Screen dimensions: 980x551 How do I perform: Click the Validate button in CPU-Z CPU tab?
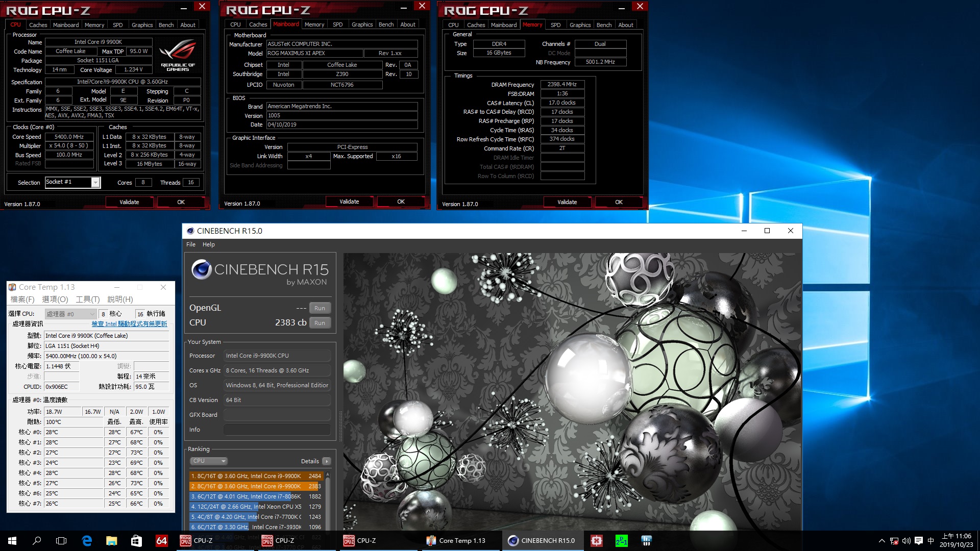point(128,202)
